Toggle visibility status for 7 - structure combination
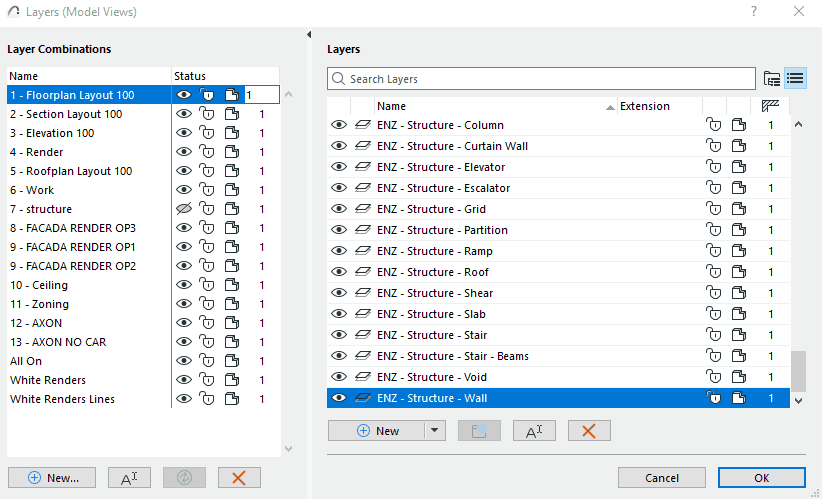Image resolution: width=822 pixels, height=499 pixels. [183, 209]
